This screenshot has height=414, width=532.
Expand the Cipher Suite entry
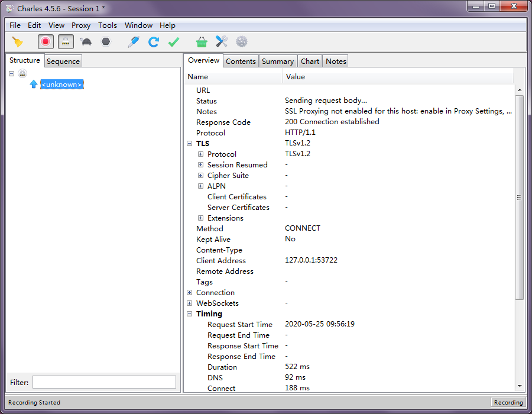point(200,175)
